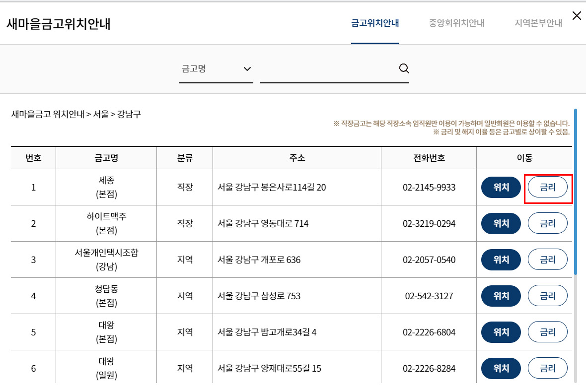Click phone number 02-542-3127
Image resolution: width=586 pixels, height=392 pixels.
tap(429, 296)
